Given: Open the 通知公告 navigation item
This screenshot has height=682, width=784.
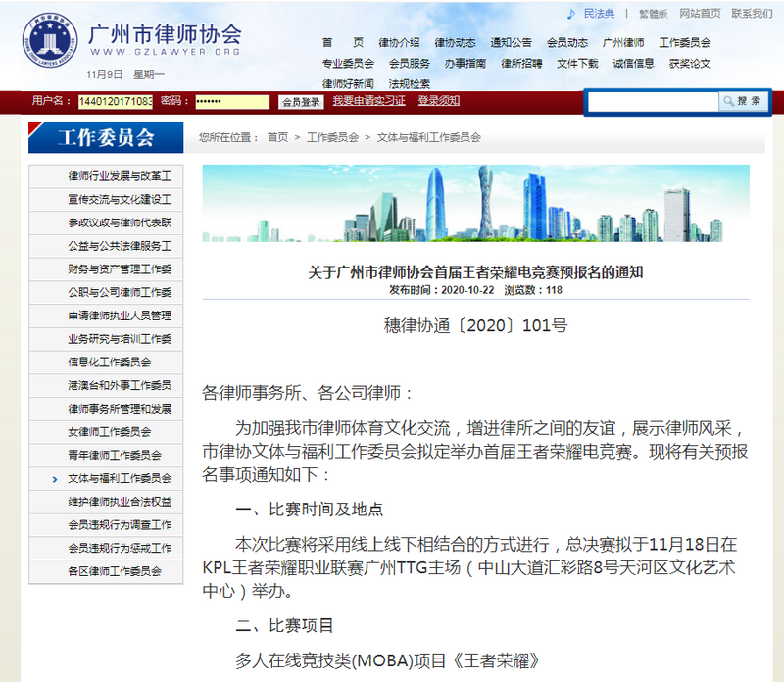Looking at the screenshot, I should point(511,42).
